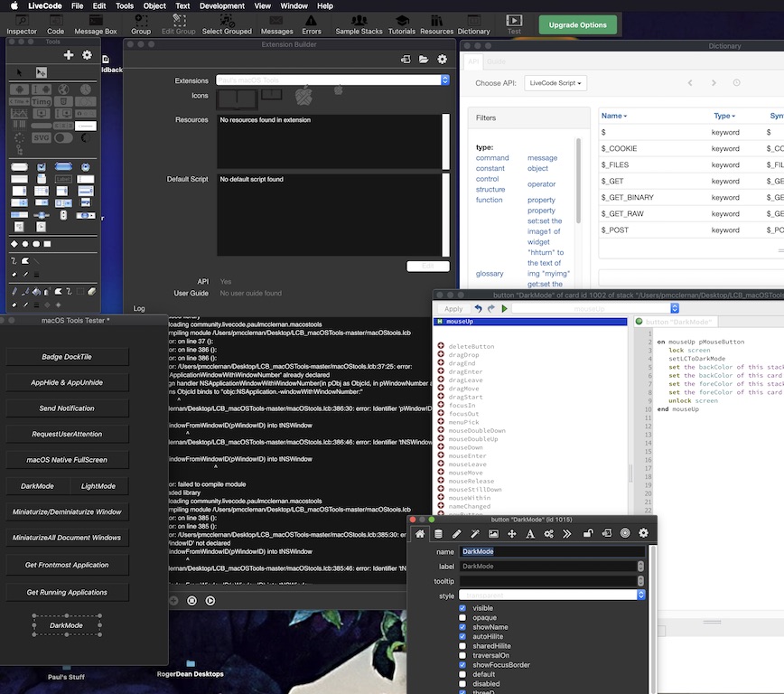The width and height of the screenshot is (784, 694).
Task: Open the Text tab icon in inspector
Action: [530, 534]
